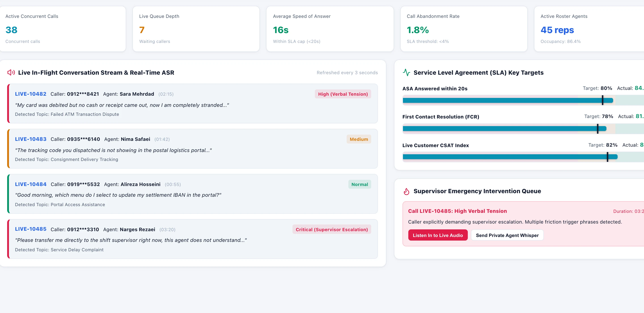Viewport: 644px width, 313px height.
Task: Click agent name Narges Rezaei
Action: [x=138, y=230]
